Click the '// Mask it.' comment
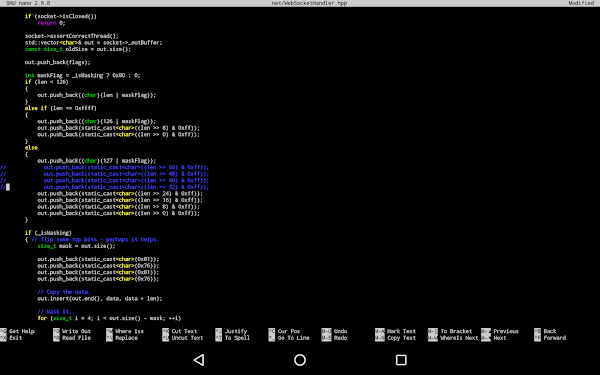Viewport: 600px width, 375px height. click(54, 311)
